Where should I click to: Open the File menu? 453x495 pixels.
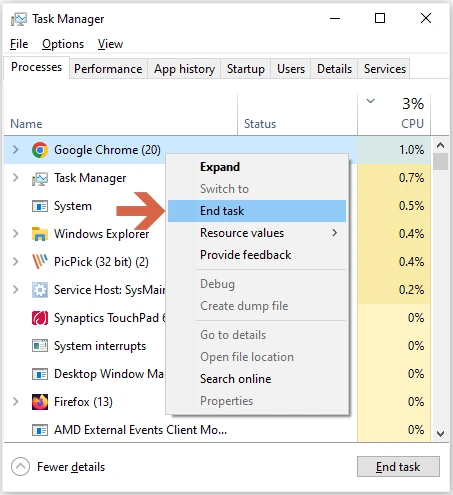click(19, 44)
